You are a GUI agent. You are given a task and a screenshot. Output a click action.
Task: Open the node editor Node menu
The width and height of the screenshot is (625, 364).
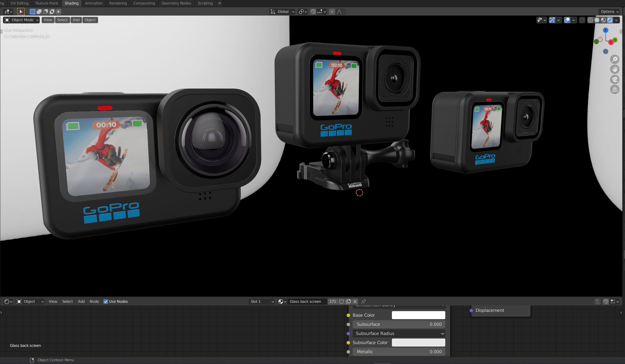pos(94,301)
